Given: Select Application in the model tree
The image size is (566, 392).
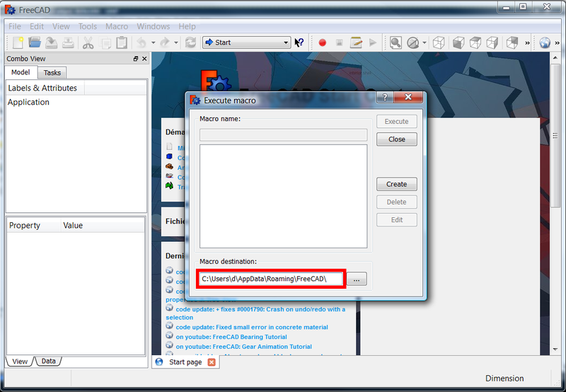Looking at the screenshot, I should pos(28,102).
